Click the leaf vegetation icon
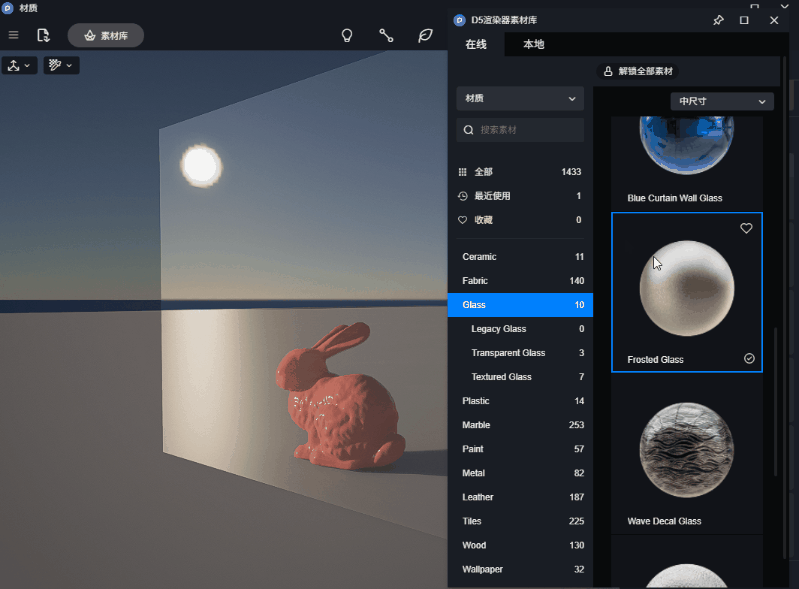This screenshot has width=799, height=589. [425, 35]
